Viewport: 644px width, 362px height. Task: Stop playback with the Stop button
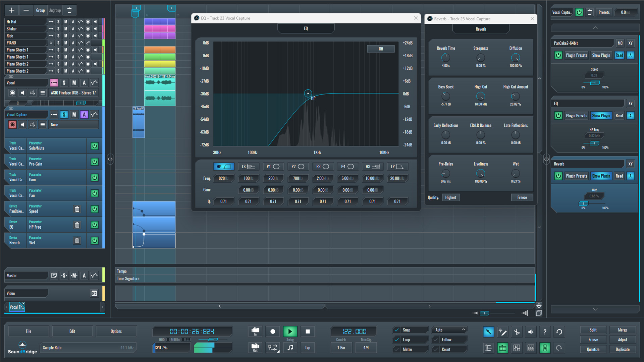coord(308,331)
